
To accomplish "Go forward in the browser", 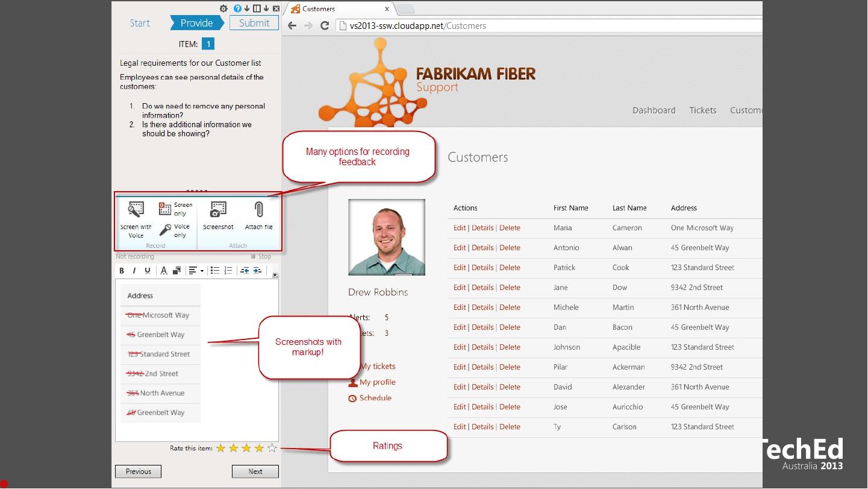I will point(308,26).
